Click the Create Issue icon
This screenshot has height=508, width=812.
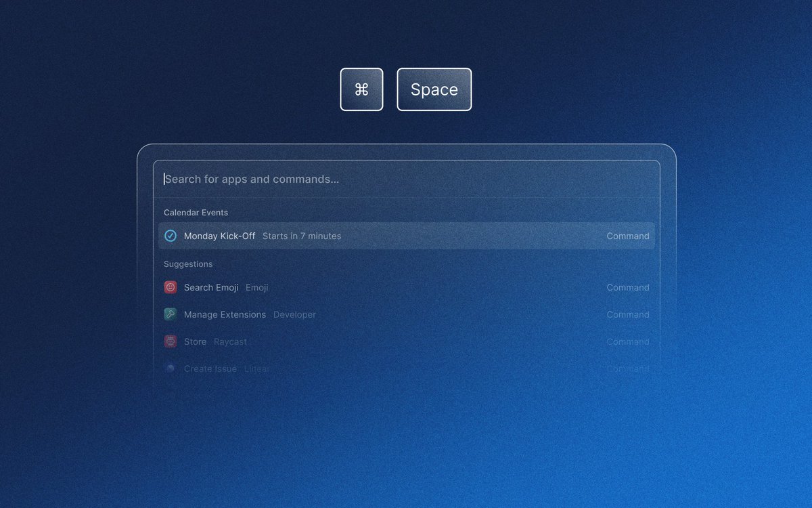(x=171, y=368)
